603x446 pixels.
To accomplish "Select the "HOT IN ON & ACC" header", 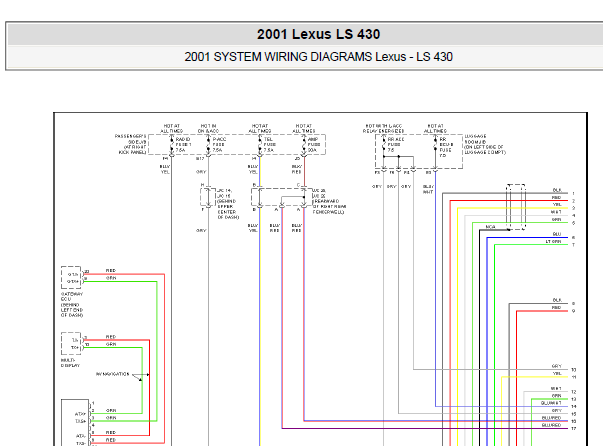I will point(208,128).
